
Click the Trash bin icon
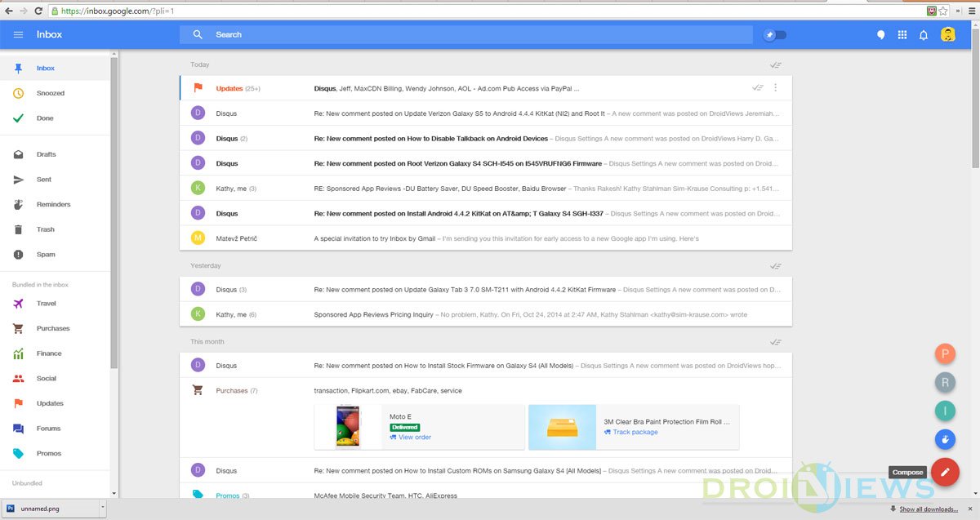[x=18, y=229]
